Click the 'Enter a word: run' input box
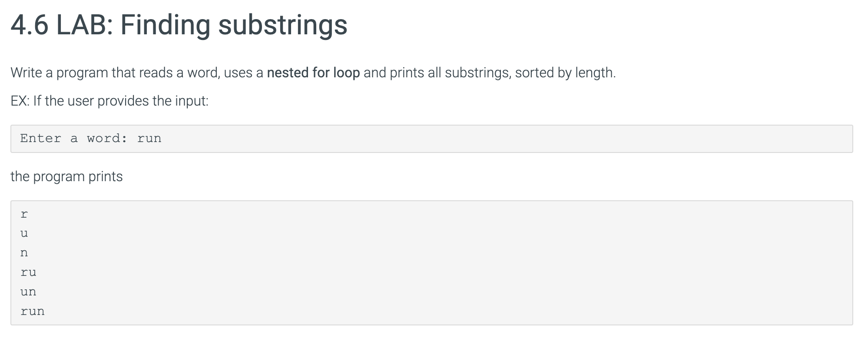Image resolution: width=868 pixels, height=338 pixels. pyautogui.click(x=431, y=139)
